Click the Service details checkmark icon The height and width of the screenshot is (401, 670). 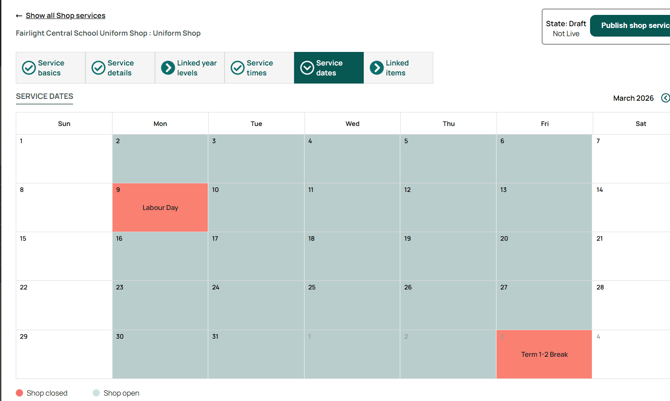pyautogui.click(x=98, y=68)
